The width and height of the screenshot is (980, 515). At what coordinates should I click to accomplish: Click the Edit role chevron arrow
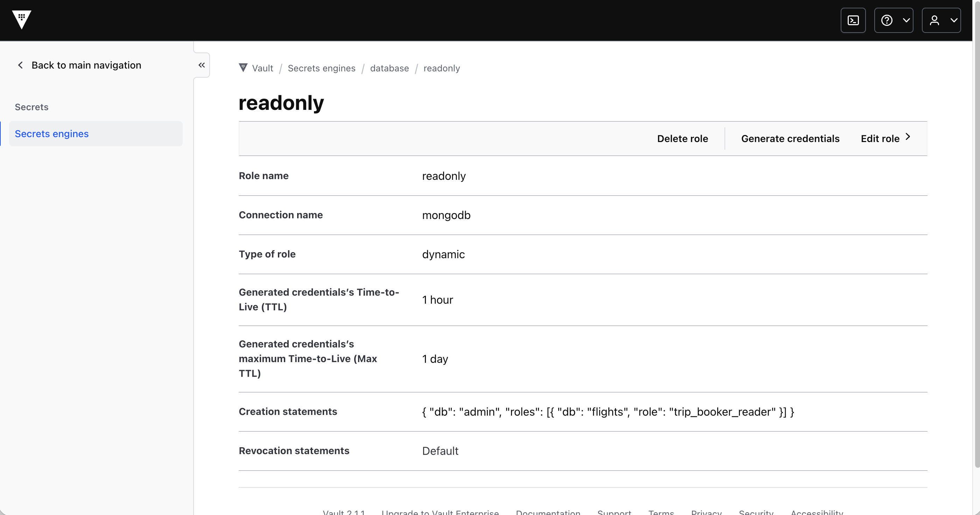908,136
